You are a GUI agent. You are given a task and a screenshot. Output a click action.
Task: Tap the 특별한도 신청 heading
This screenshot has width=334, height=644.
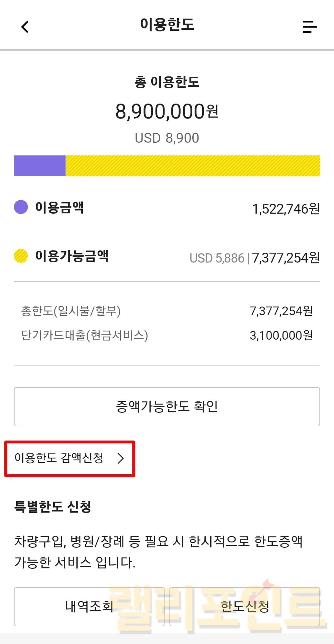pyautogui.click(x=53, y=507)
